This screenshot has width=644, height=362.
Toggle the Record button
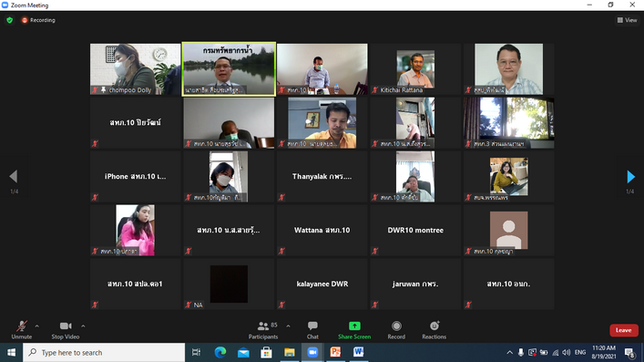(x=396, y=330)
